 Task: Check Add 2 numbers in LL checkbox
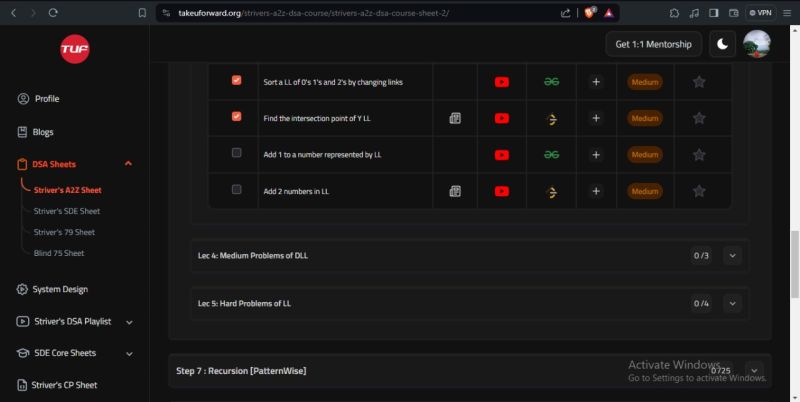point(236,189)
